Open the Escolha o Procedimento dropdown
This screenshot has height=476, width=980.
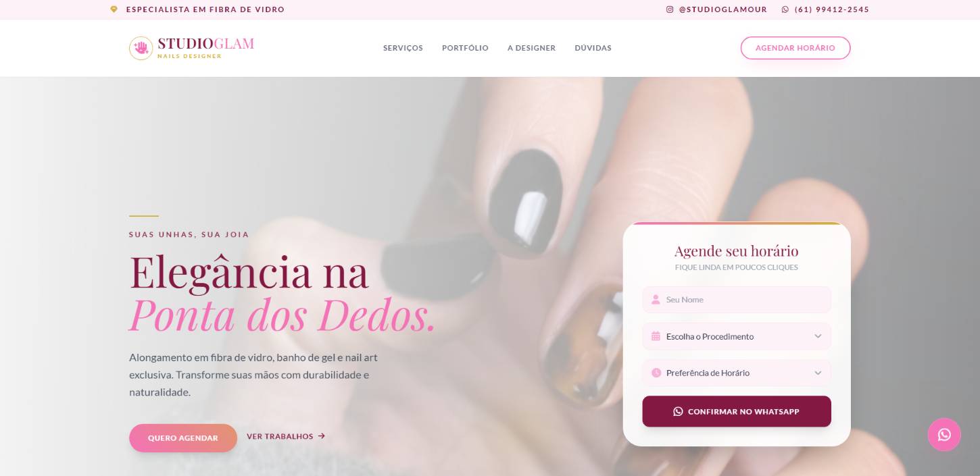737,336
